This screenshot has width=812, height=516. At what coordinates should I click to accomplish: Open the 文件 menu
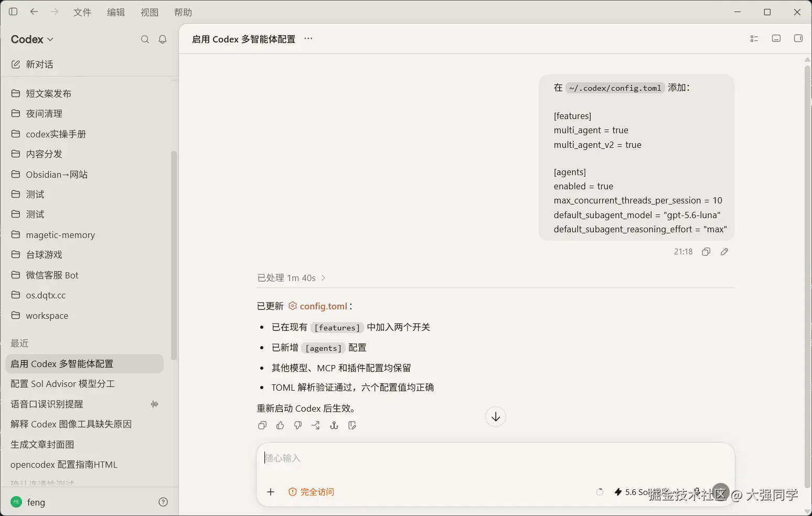(82, 12)
